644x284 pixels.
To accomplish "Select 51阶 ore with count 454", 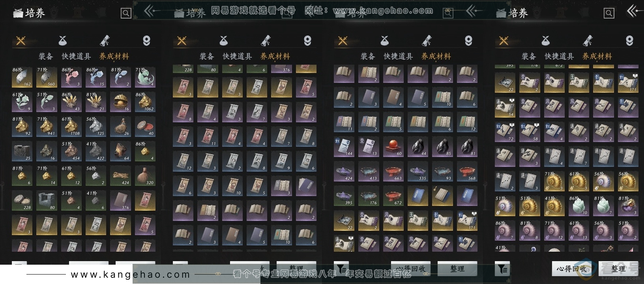I will tap(71, 151).
